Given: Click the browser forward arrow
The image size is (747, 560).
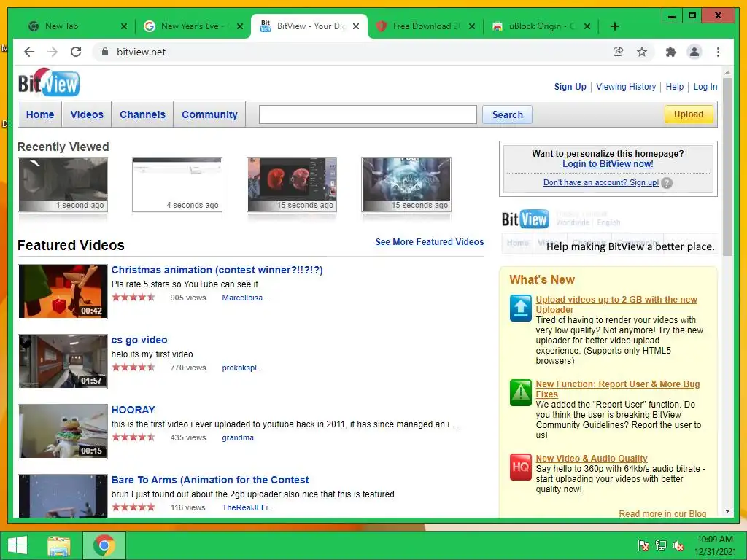Looking at the screenshot, I should point(53,52).
